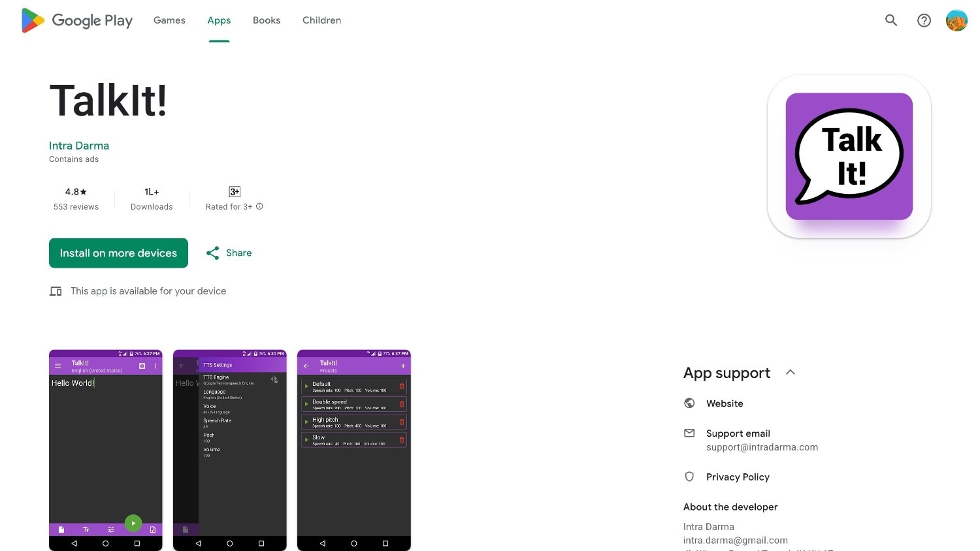Open the developer Website link
This screenshot has height=551, width=980.
(x=725, y=403)
